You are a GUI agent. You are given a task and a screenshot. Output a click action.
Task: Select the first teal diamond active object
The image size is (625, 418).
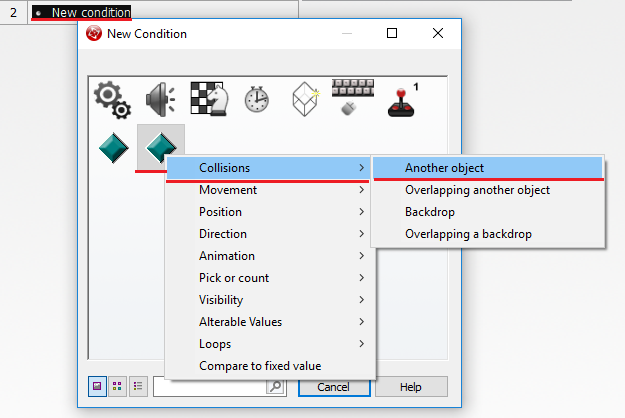click(114, 148)
